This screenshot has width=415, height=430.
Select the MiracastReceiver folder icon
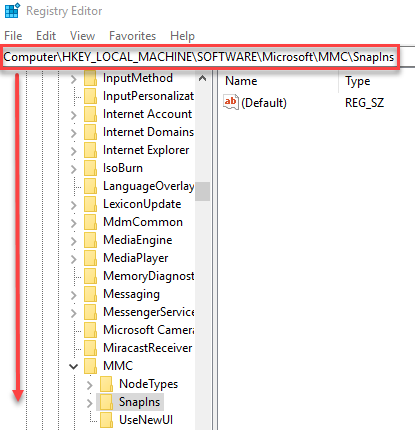coord(90,348)
